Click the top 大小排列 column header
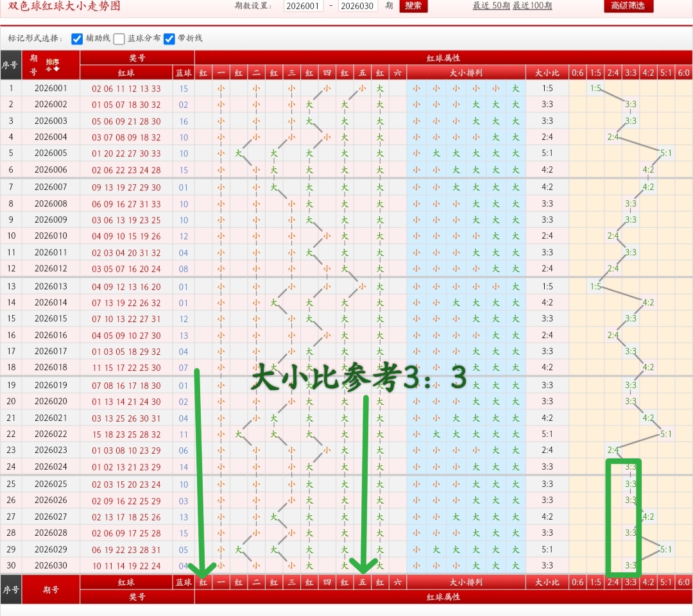693x616 pixels. pos(466,73)
